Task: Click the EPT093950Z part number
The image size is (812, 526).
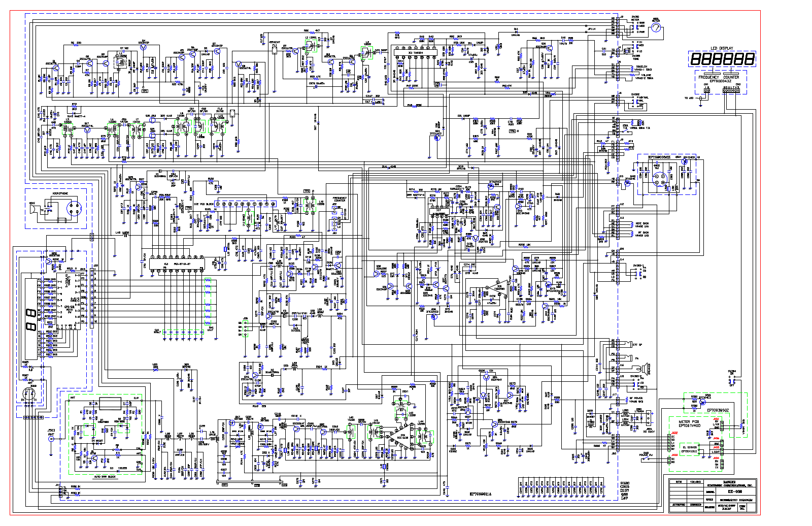Action: tap(718, 410)
